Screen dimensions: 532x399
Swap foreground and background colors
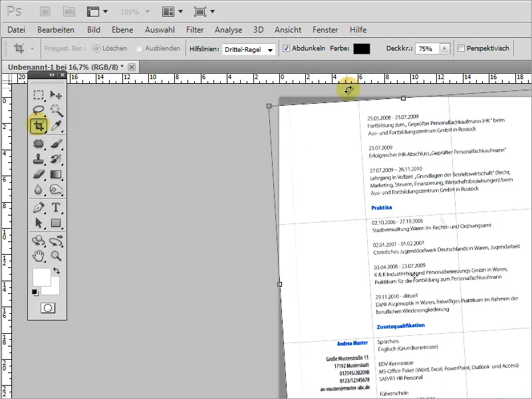click(x=57, y=271)
